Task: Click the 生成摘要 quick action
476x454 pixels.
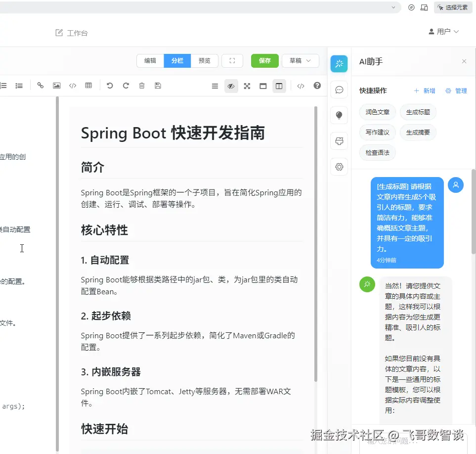Action: [x=418, y=133]
